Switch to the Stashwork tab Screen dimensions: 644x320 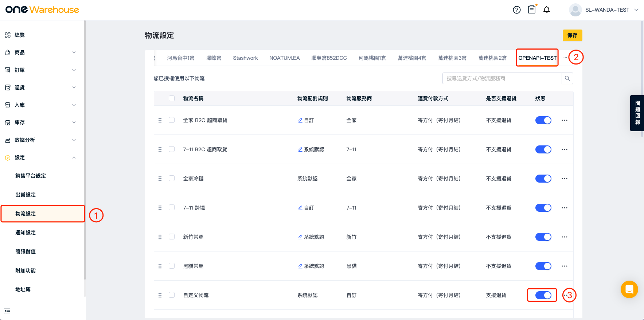point(245,58)
